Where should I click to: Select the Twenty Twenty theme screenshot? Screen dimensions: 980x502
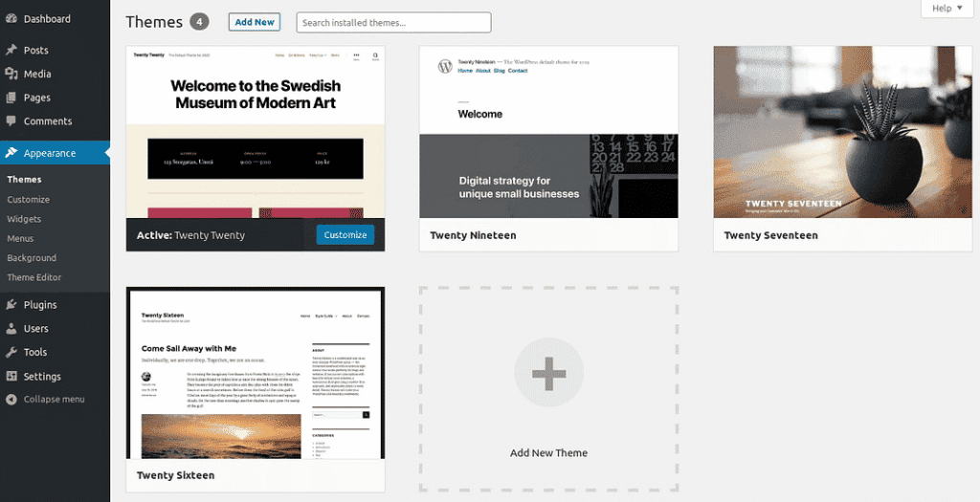coord(256,132)
